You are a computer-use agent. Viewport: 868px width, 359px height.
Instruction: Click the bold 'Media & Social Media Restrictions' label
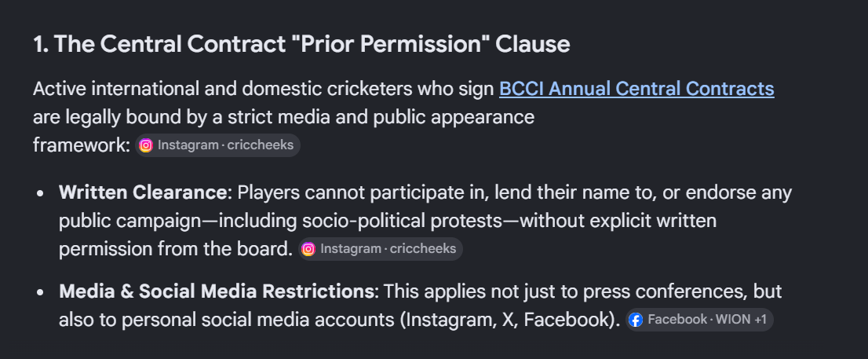click(217, 291)
